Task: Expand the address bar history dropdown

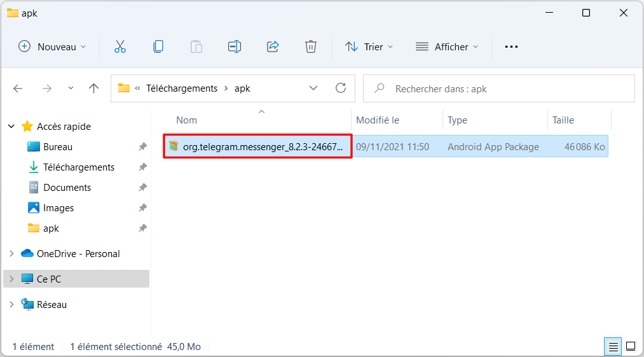Action: click(x=313, y=88)
